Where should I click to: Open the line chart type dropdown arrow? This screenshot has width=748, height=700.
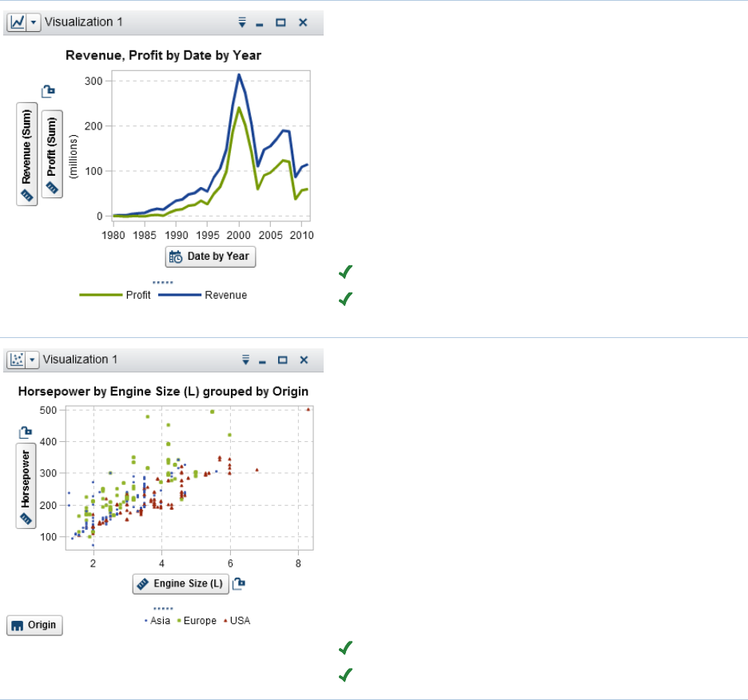[x=34, y=22]
